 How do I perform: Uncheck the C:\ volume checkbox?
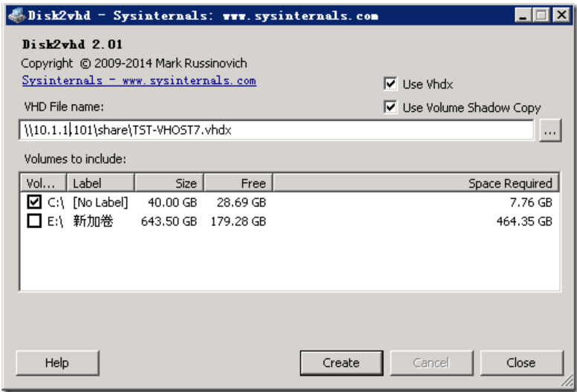[34, 202]
